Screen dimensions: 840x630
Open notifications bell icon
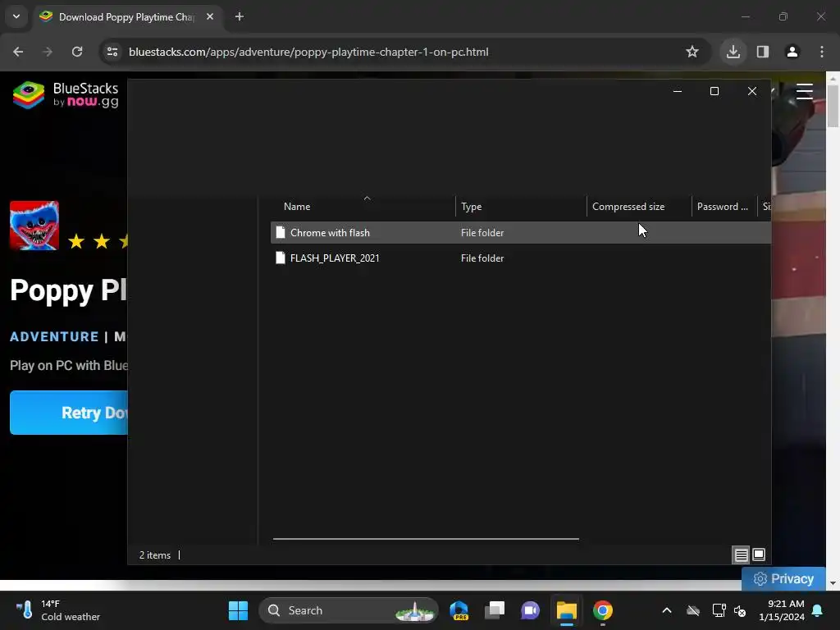(x=818, y=610)
